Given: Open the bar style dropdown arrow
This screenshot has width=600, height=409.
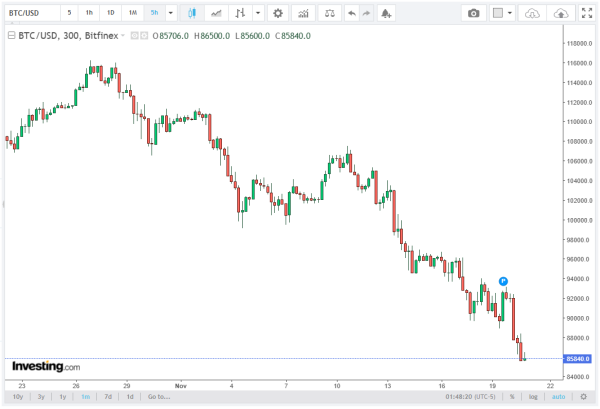Looking at the screenshot, I should [x=259, y=13].
